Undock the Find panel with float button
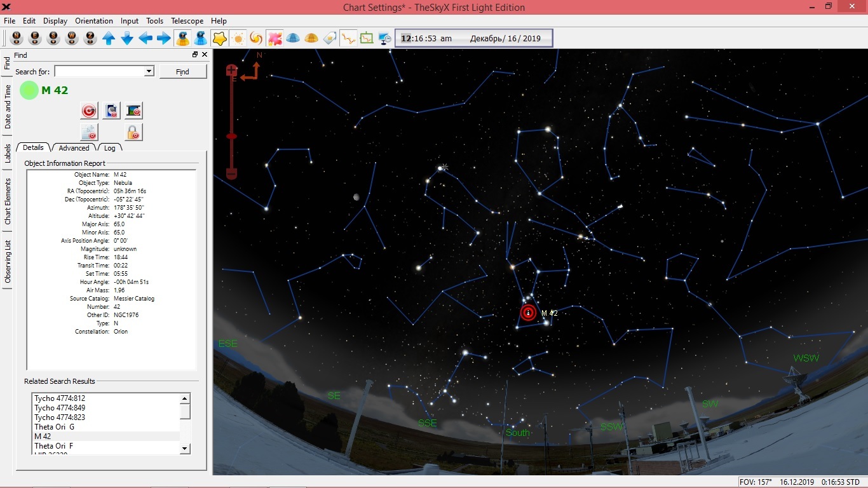 [195, 55]
